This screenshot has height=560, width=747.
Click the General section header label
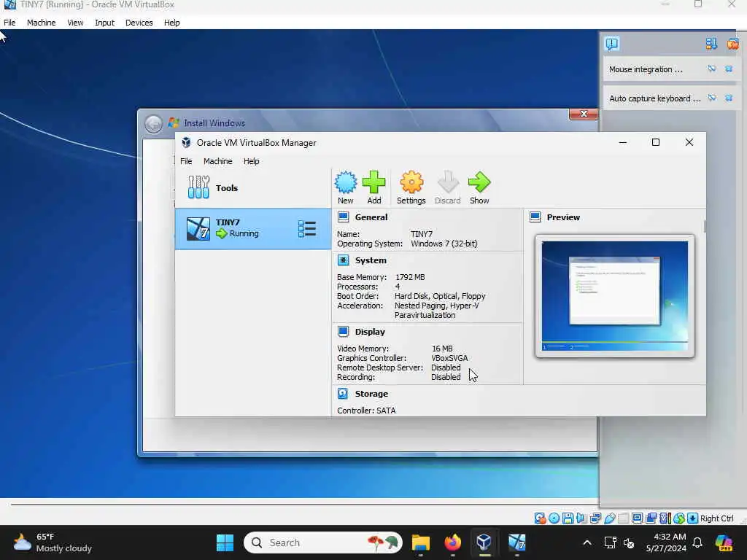pyautogui.click(x=371, y=217)
